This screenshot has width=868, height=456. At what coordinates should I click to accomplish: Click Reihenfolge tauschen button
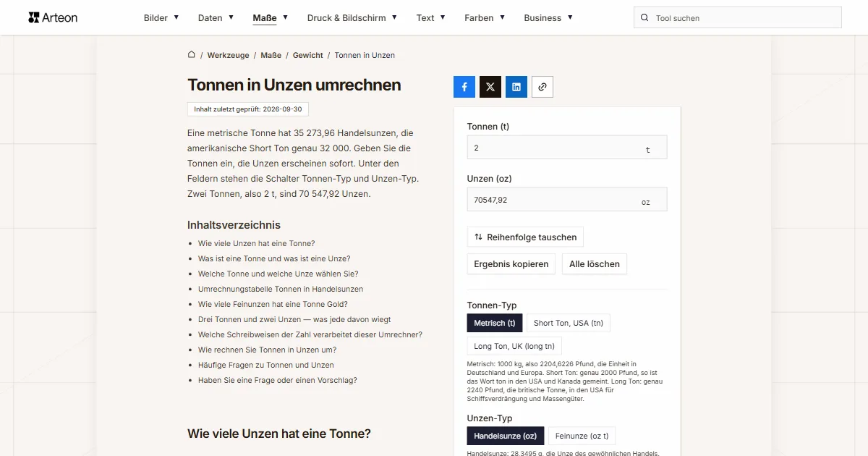tap(525, 237)
